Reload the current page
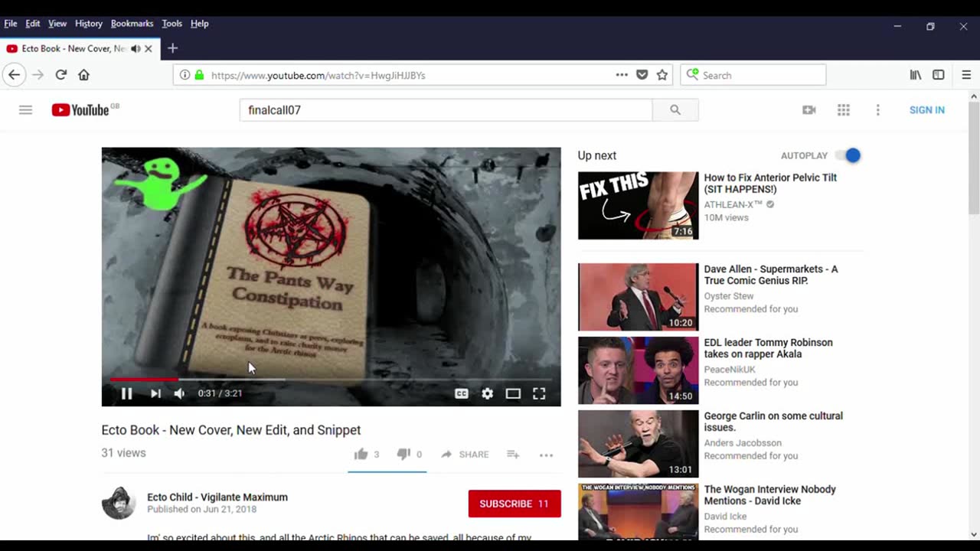980x551 pixels. pyautogui.click(x=61, y=75)
